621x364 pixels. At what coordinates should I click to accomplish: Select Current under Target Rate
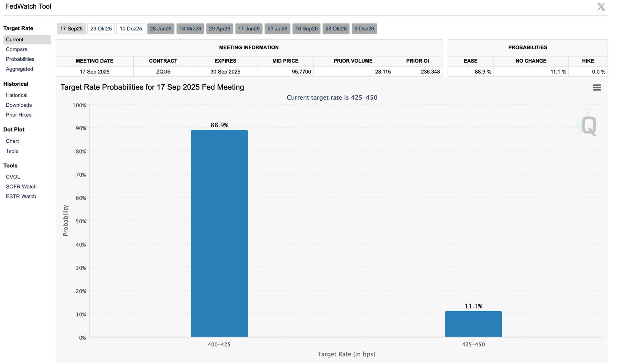[x=27, y=39]
